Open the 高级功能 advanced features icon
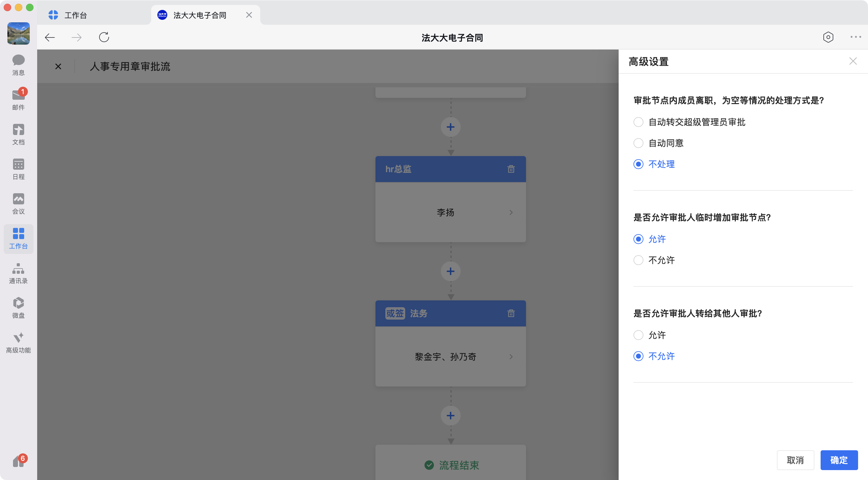The width and height of the screenshot is (868, 480). tap(18, 343)
